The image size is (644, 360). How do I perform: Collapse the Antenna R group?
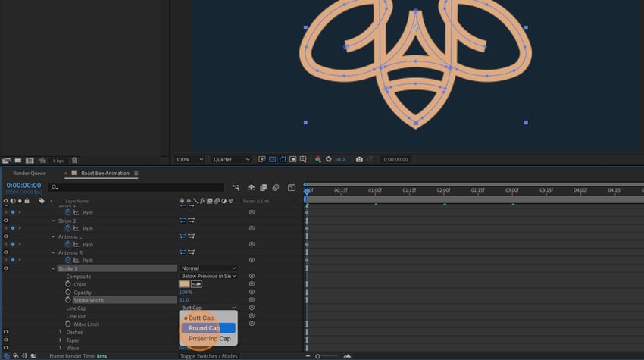53,252
